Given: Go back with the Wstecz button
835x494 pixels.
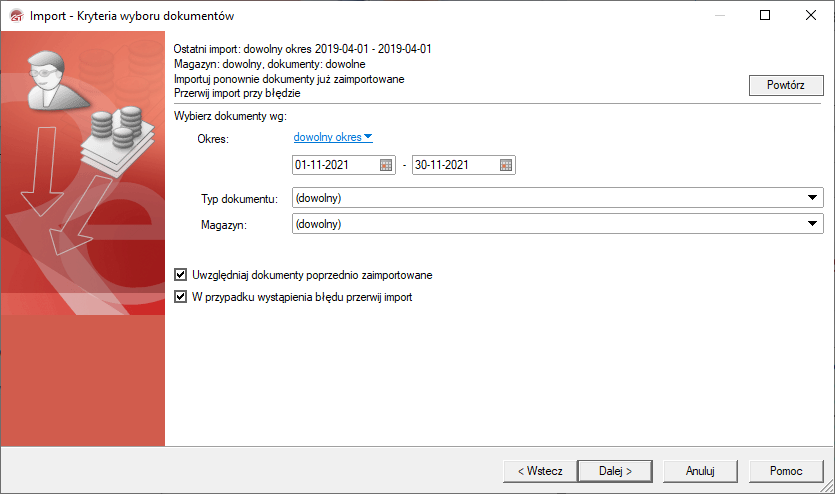Looking at the screenshot, I should click(x=540, y=471).
